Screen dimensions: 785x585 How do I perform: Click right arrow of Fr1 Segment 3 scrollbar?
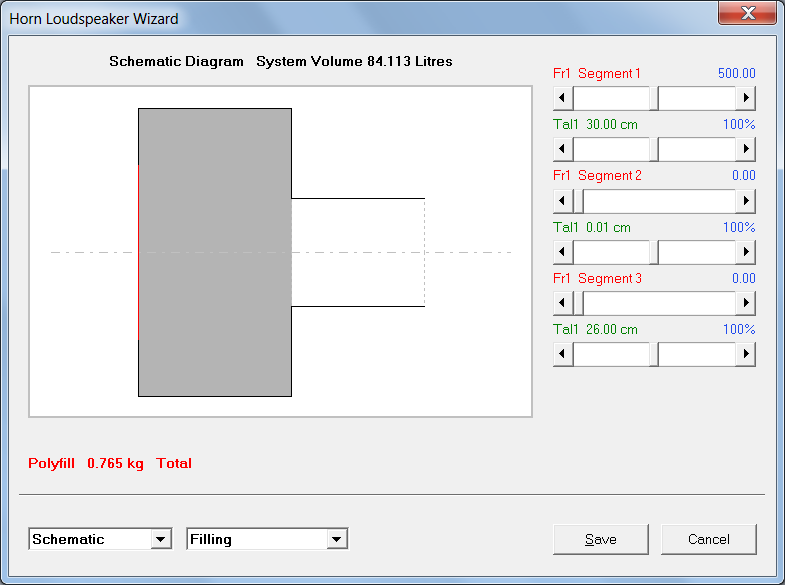(x=745, y=303)
